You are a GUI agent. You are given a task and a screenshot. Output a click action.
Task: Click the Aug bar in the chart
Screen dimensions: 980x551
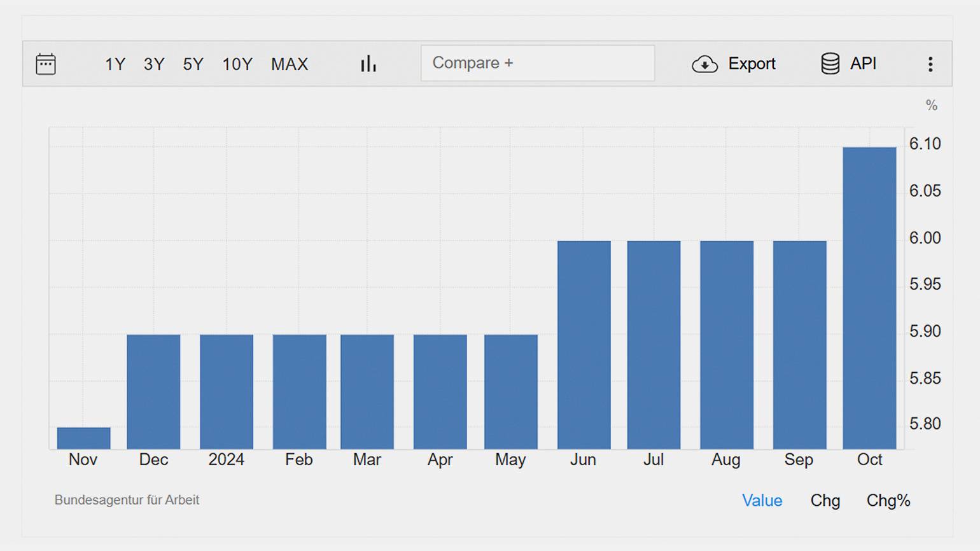(727, 345)
